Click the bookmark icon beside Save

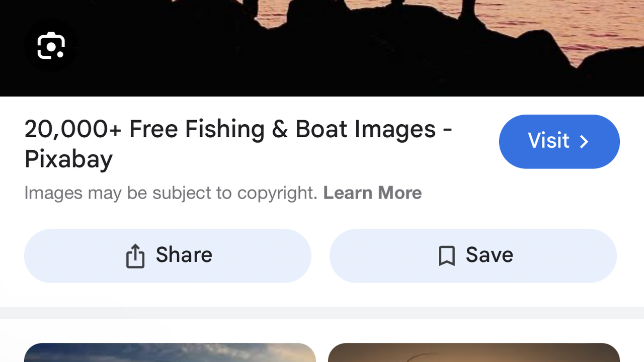click(x=447, y=256)
